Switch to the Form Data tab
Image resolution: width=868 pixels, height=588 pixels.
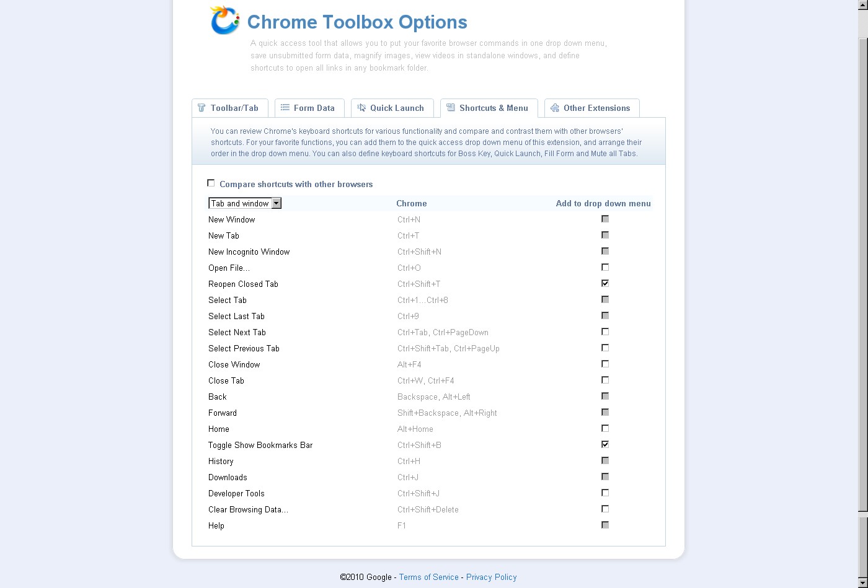(x=309, y=107)
